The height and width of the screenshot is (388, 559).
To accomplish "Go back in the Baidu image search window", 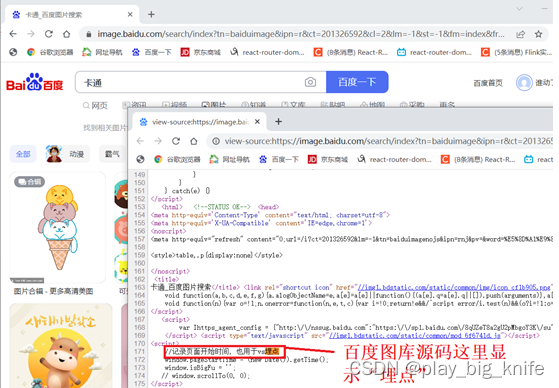I will pos(13,34).
